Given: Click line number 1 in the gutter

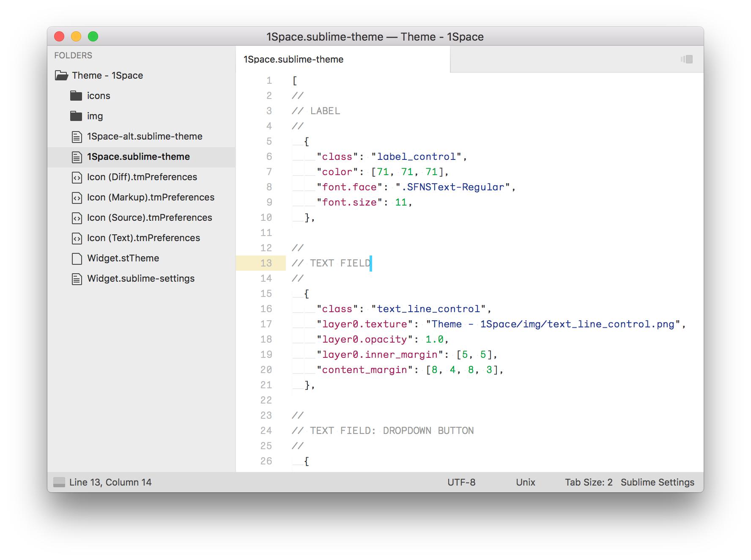Looking at the screenshot, I should click(269, 80).
